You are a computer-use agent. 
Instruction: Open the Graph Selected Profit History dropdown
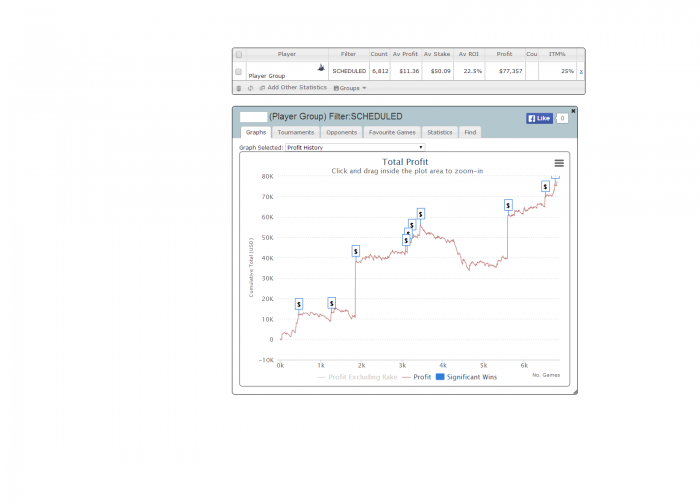(x=355, y=147)
